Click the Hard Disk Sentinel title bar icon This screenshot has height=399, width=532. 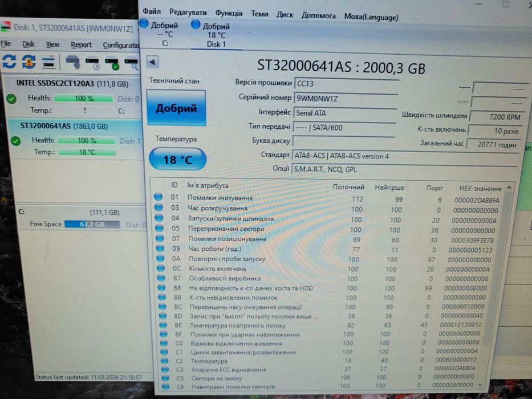pyautogui.click(x=6, y=26)
